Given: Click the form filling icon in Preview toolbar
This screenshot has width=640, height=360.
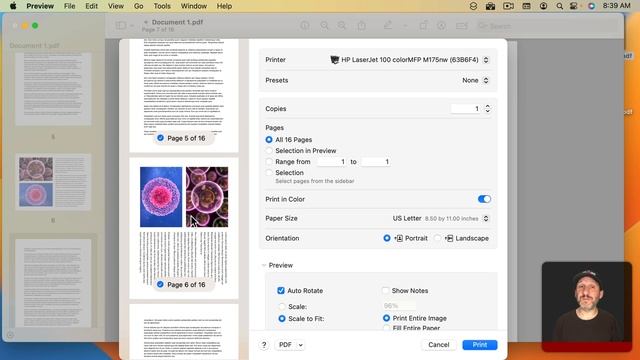Looking at the screenshot, I should 462,26.
